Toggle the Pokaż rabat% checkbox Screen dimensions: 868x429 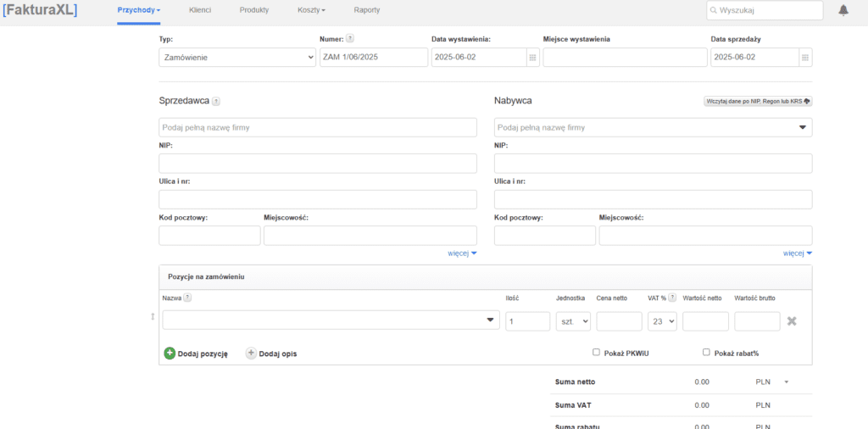click(x=707, y=353)
